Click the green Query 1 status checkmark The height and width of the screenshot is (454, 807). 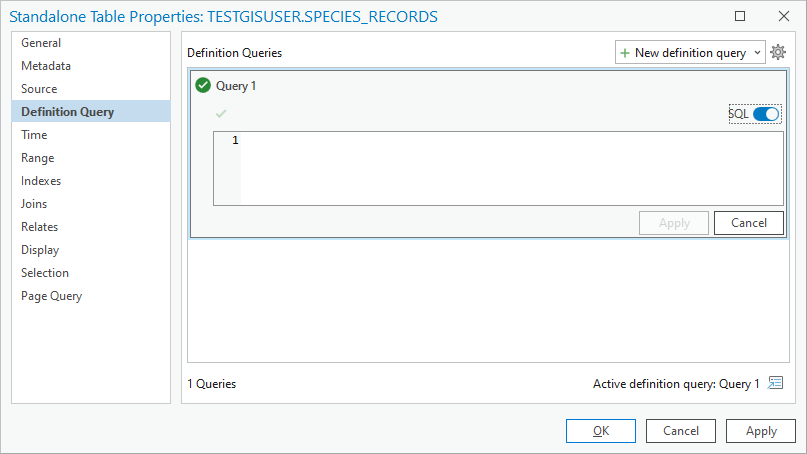pyautogui.click(x=203, y=86)
